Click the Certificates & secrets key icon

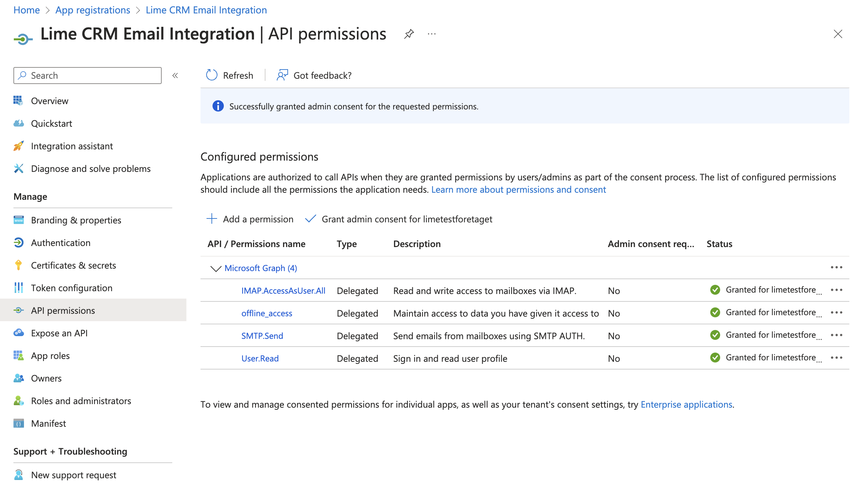[18, 265]
